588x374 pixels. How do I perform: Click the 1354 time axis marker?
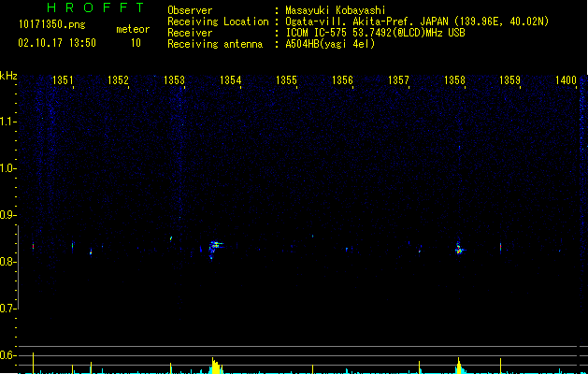tap(230, 80)
